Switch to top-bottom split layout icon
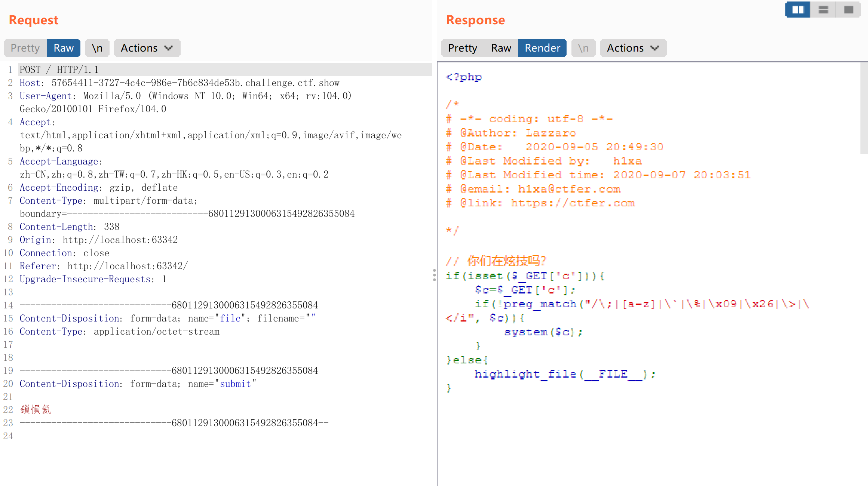The width and height of the screenshot is (868, 486). tap(823, 10)
